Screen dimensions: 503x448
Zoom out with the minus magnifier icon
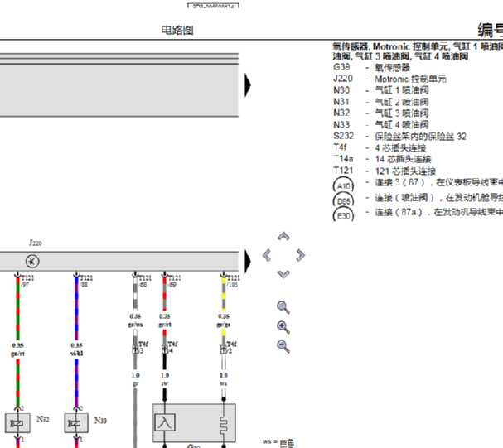(x=283, y=347)
